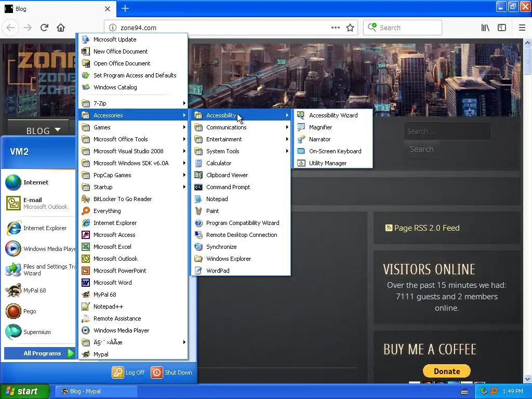Open a new browser tab
This screenshot has height=399, width=532.
[x=125, y=8]
